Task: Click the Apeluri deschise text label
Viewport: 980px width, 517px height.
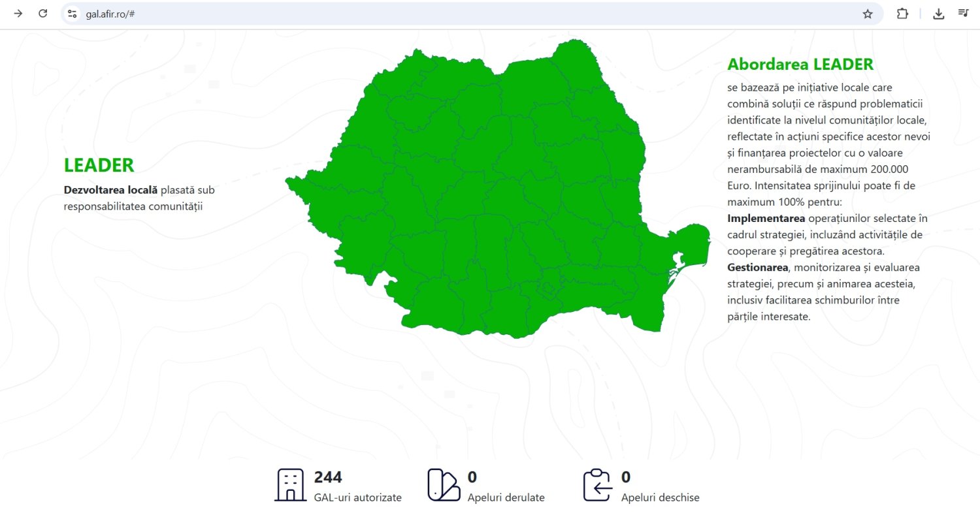Action: pos(661,497)
